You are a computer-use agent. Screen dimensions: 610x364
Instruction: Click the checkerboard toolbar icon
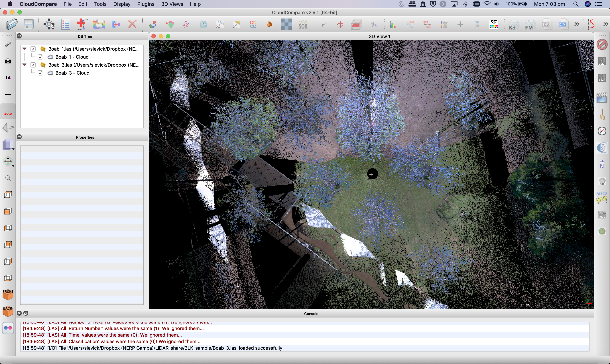(x=286, y=24)
